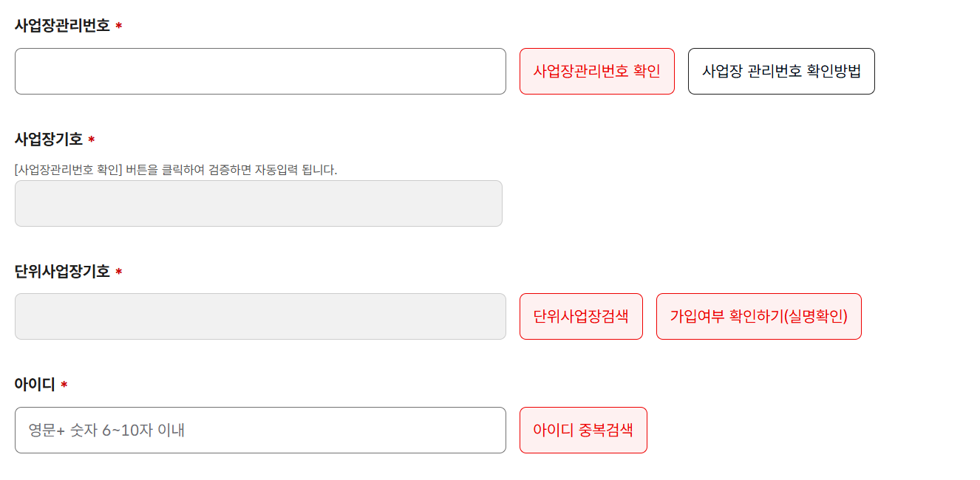980x480 pixels.
Task: Click the black-bordered help button on the top row
Action: 780,71
